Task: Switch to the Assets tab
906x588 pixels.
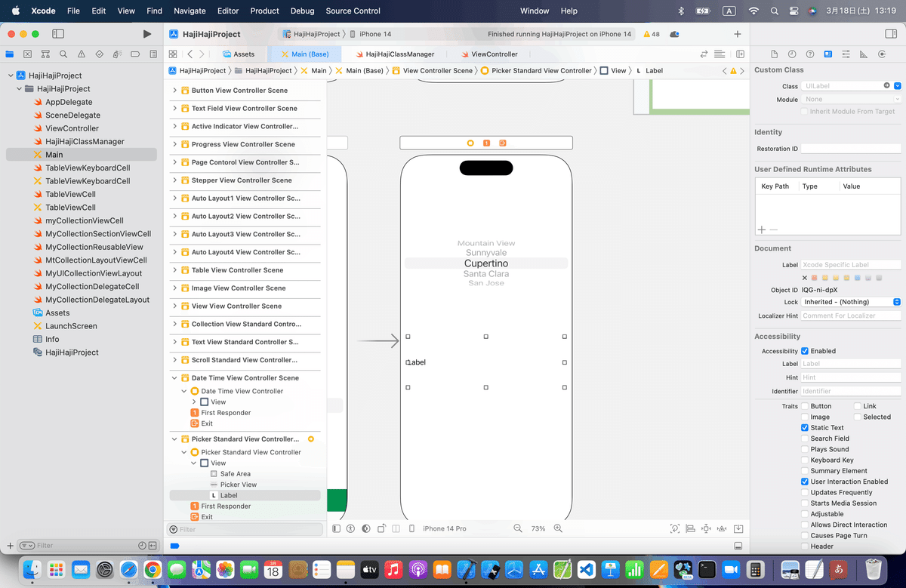Action: click(239, 54)
